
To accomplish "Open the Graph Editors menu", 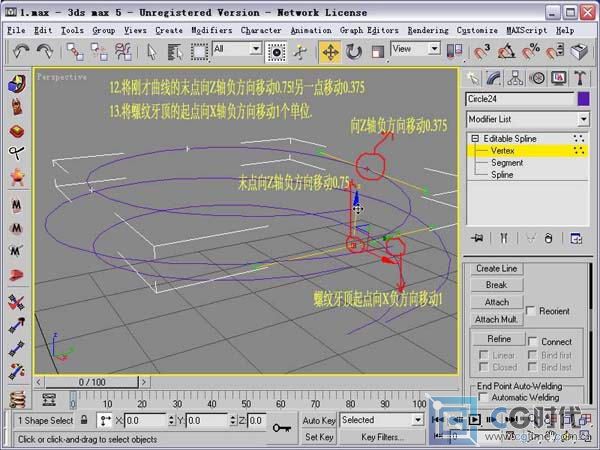I will pos(369,30).
